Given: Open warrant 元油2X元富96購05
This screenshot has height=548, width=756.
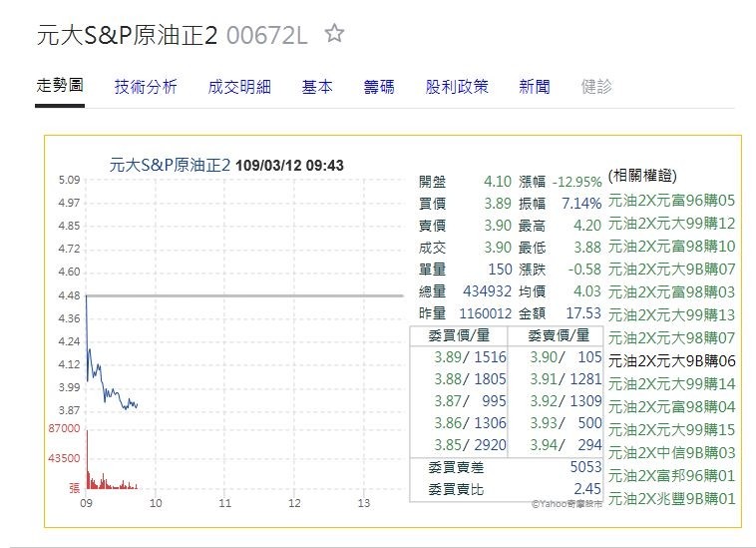Looking at the screenshot, I should (x=671, y=201).
